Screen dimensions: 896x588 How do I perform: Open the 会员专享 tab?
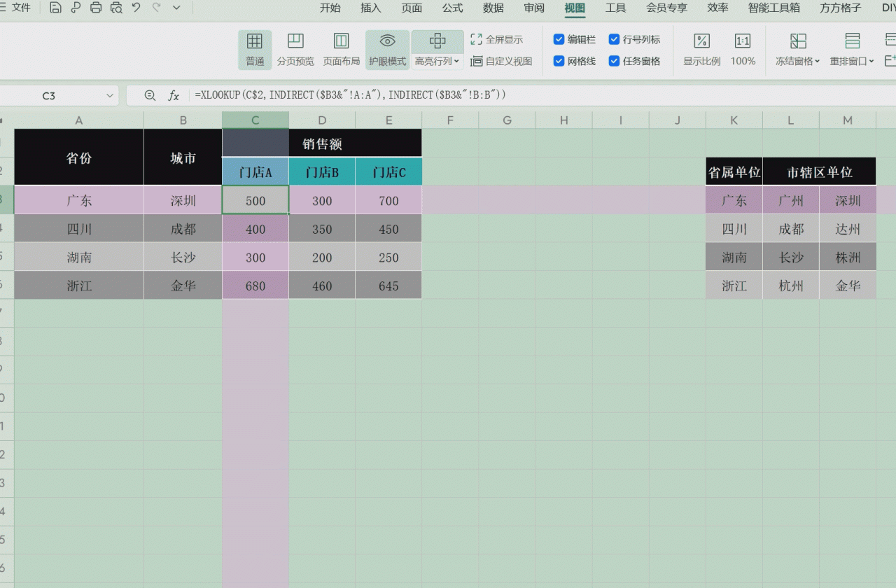point(666,8)
